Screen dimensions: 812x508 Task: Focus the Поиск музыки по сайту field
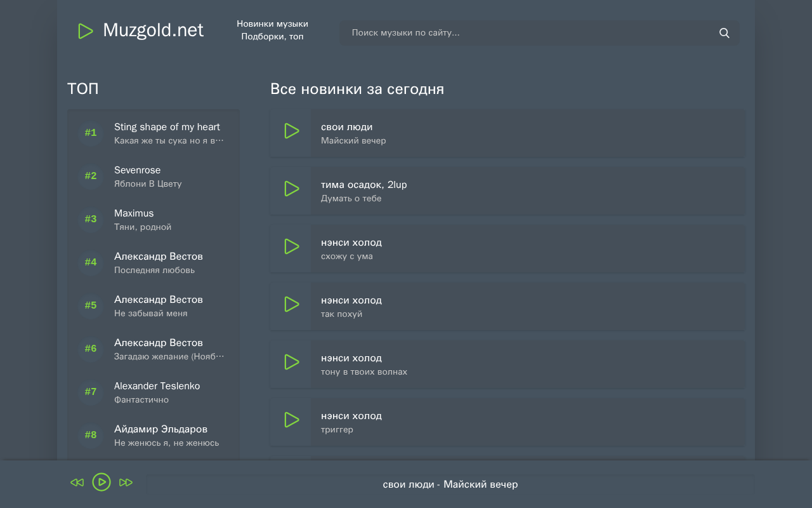539,33
